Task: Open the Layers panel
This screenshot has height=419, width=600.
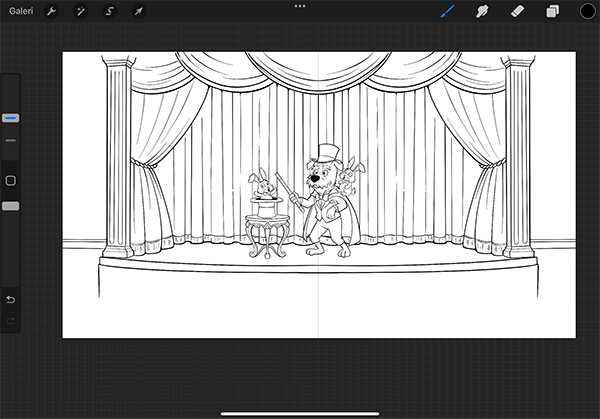Action: [551, 11]
